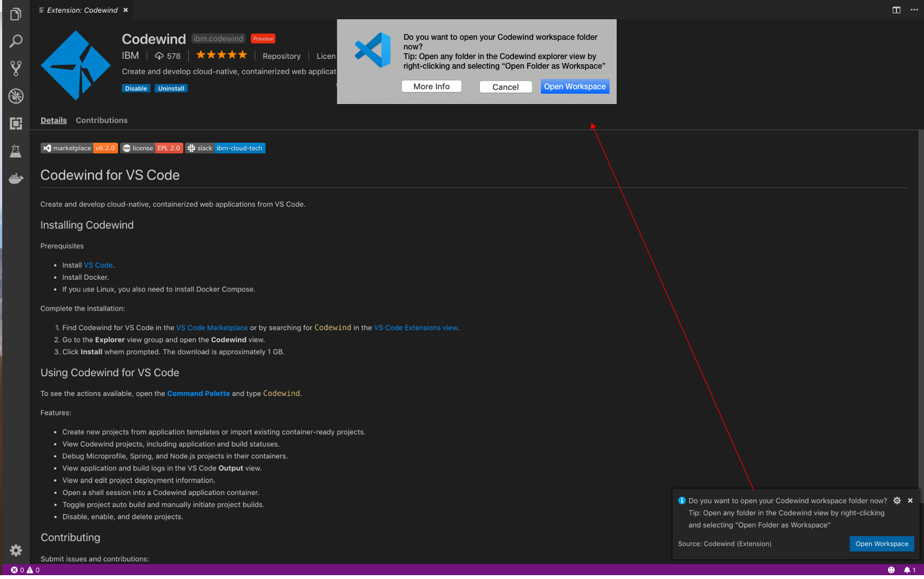This screenshot has height=579, width=924.
Task: Click the More Info button
Action: click(431, 86)
